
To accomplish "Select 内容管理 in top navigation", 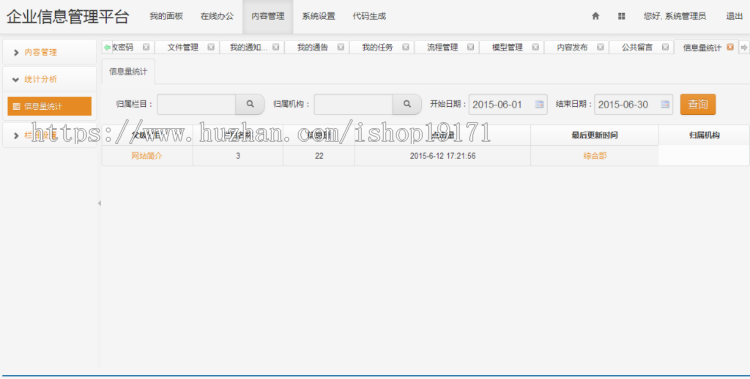I will click(x=268, y=16).
